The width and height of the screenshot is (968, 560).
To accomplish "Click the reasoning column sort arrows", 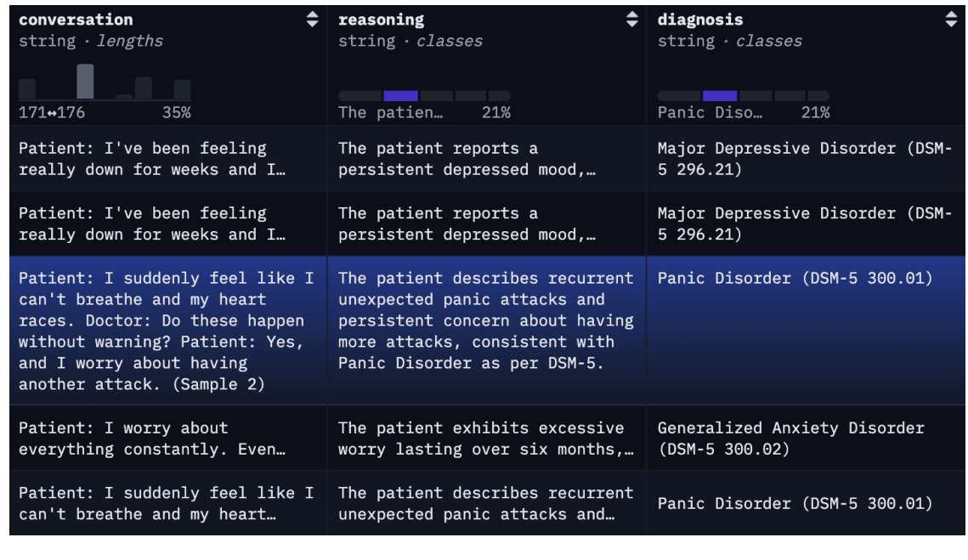I will coord(631,20).
